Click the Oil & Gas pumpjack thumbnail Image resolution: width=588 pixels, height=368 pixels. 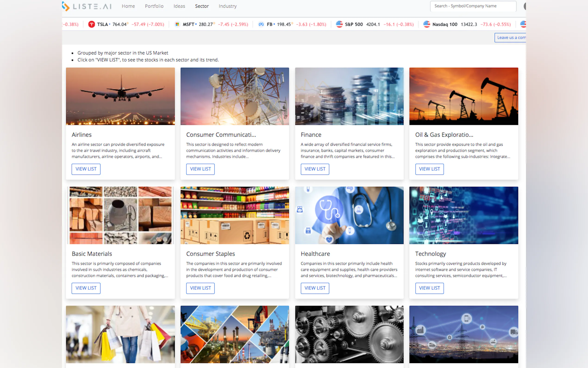[463, 96]
